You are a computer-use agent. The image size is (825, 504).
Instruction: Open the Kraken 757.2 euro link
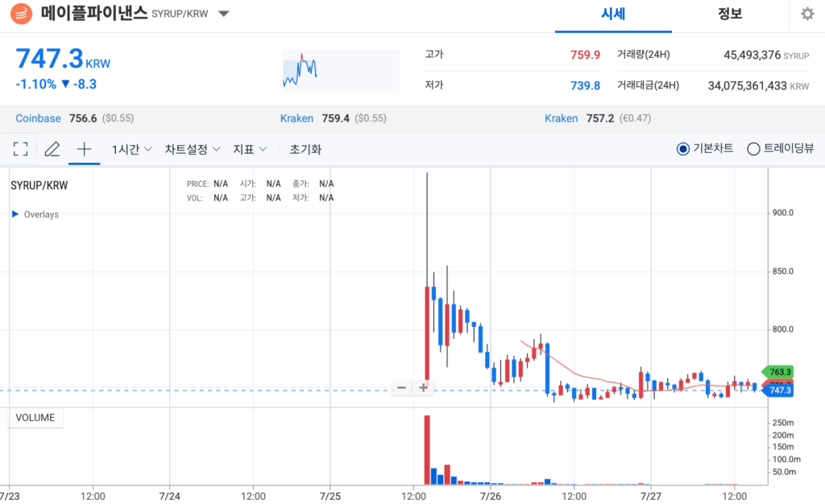pos(561,118)
